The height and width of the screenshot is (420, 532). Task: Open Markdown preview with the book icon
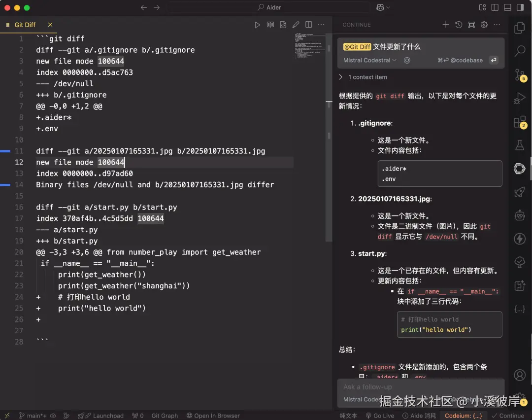pos(270,25)
